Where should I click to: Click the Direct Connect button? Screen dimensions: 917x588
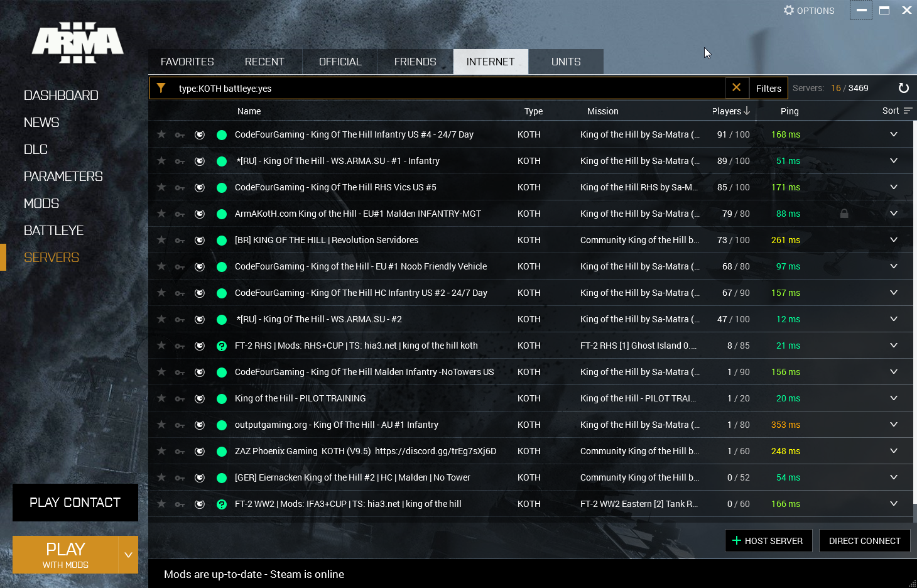coord(864,540)
